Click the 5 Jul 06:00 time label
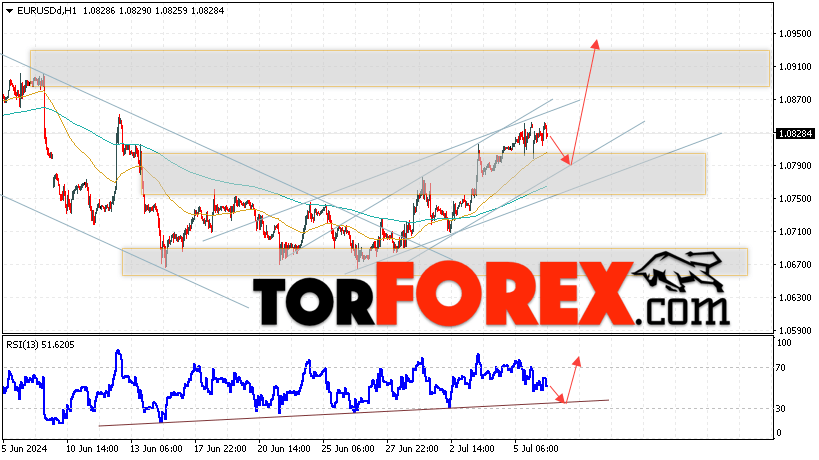The image size is (819, 460). [x=536, y=449]
